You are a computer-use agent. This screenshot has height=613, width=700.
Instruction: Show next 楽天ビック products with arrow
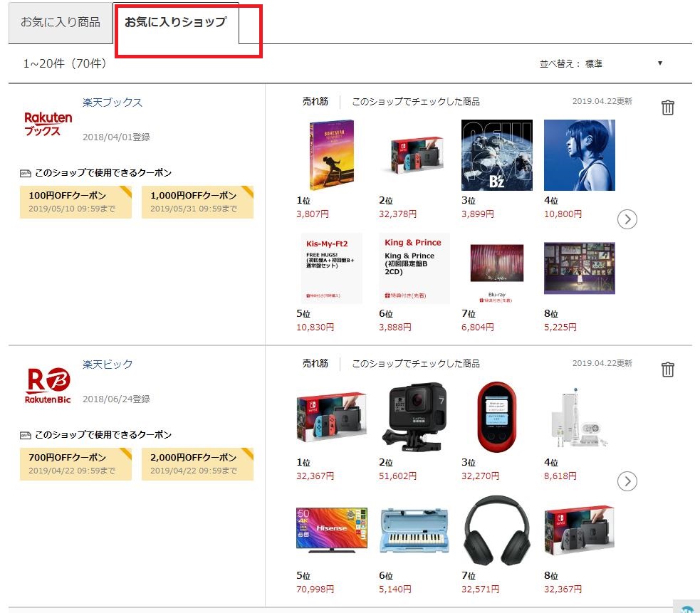pyautogui.click(x=627, y=481)
